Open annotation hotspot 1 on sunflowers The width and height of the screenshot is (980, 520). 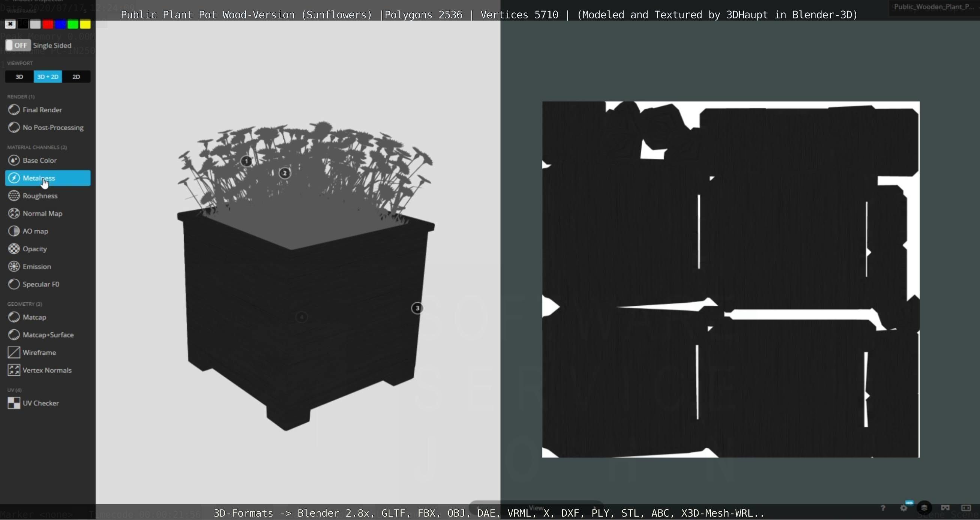(x=247, y=161)
